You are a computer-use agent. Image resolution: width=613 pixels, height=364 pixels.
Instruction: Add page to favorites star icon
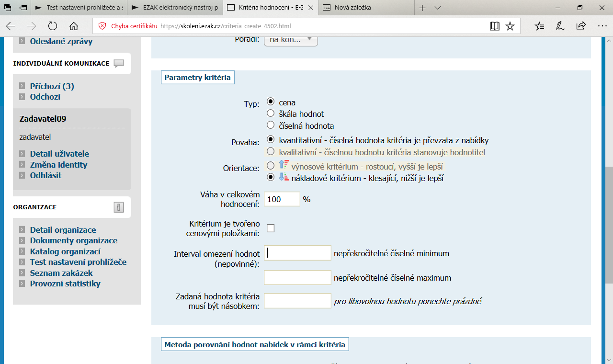[x=510, y=26]
